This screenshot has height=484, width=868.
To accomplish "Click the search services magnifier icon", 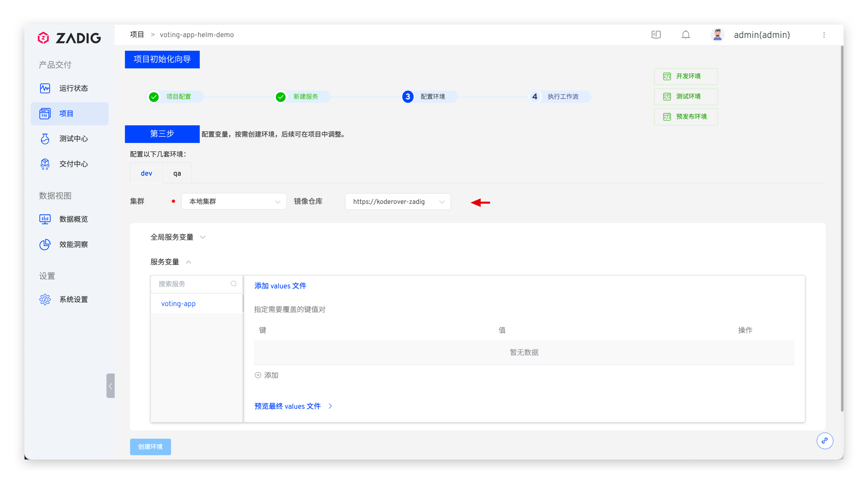I will pos(234,284).
